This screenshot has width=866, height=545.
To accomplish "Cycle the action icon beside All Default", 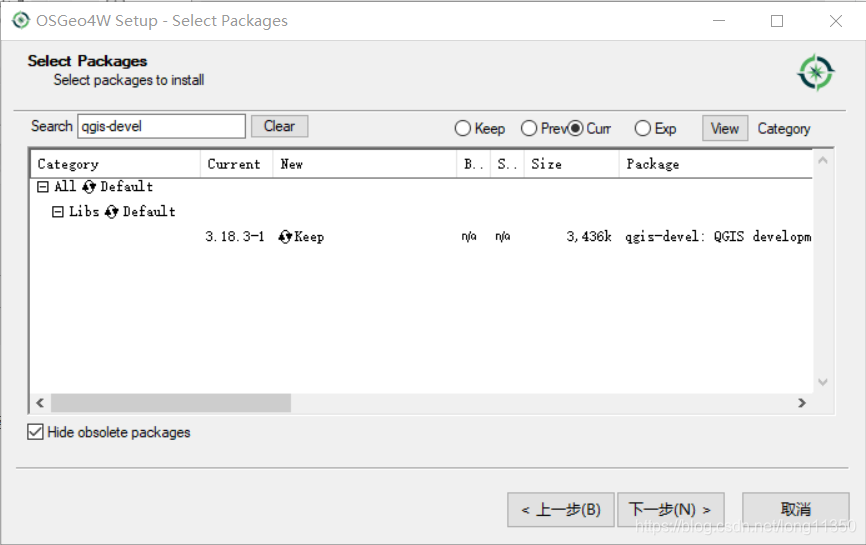I will pyautogui.click(x=89, y=187).
